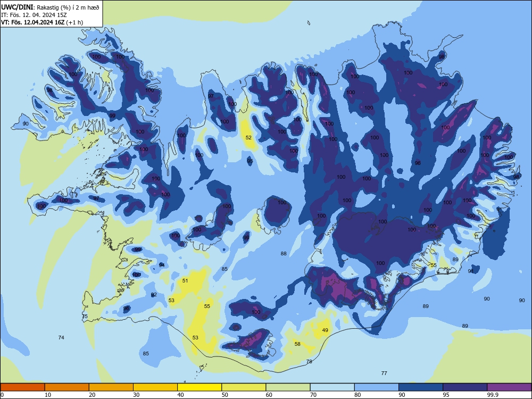Click the coastal humidity value 75

click(x=85, y=316)
